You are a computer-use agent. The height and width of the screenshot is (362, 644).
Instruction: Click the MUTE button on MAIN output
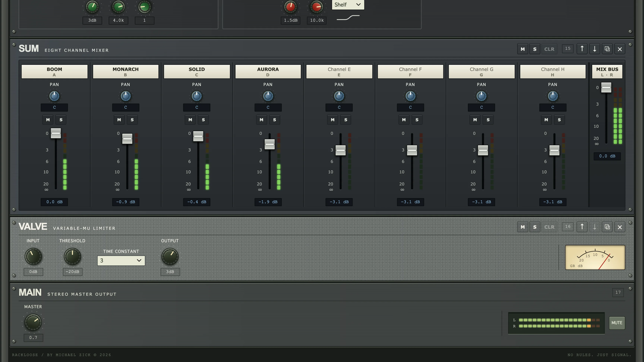[x=617, y=323]
